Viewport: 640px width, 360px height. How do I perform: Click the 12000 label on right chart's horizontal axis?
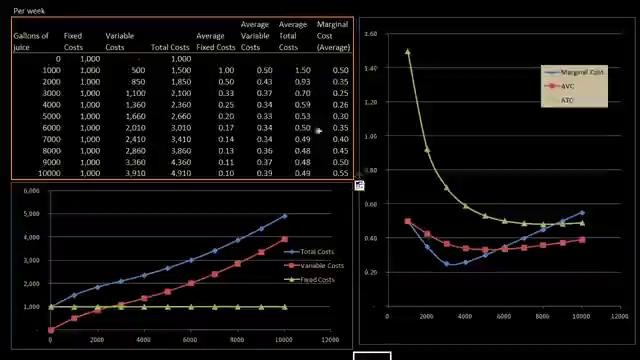[x=619, y=316]
